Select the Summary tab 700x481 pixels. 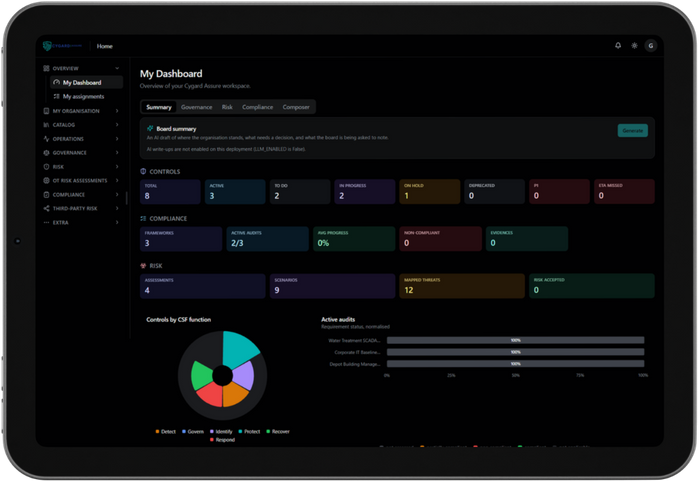159,107
